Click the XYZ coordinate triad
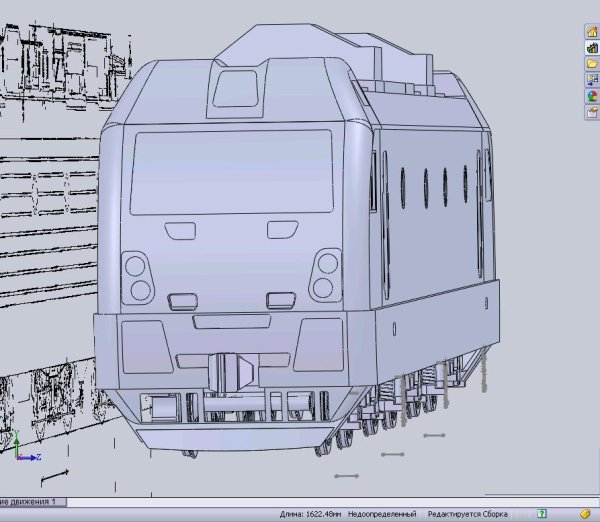This screenshot has height=522, width=600. pyautogui.click(x=26, y=447)
